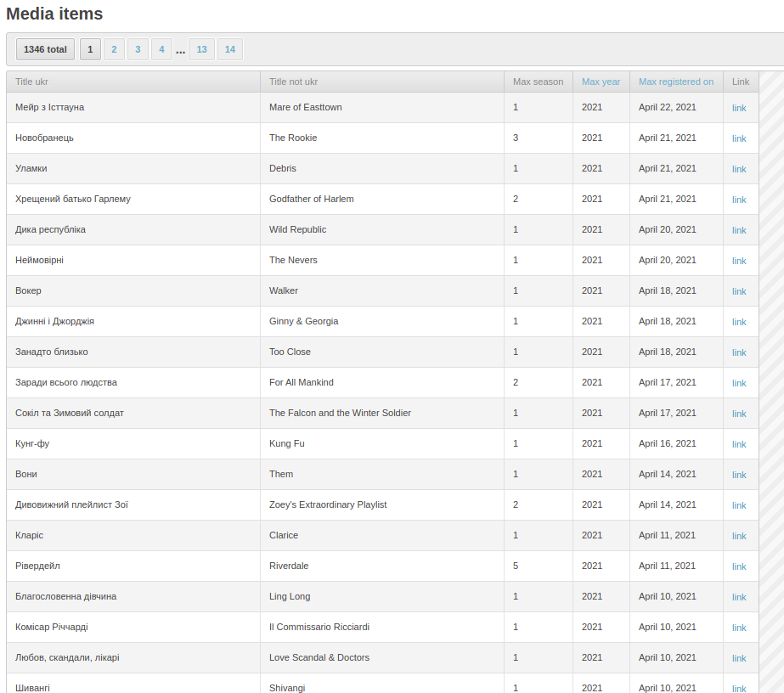This screenshot has width=784, height=693.
Task: Select current page 1 button
Action: [91, 49]
